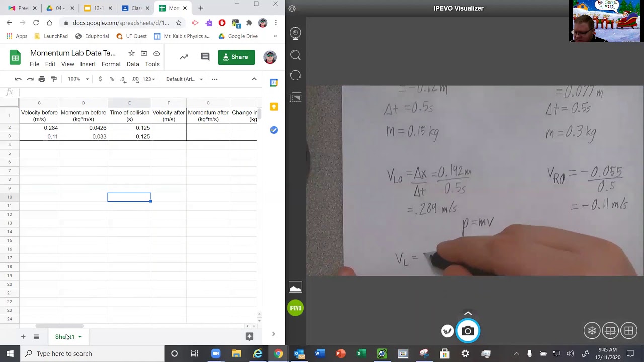Open the all sheets list

[36, 337]
